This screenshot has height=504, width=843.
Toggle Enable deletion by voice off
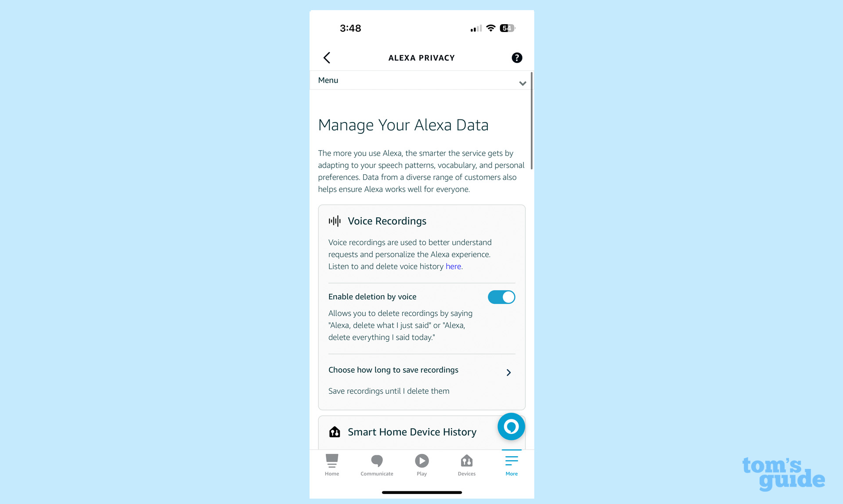tap(501, 297)
